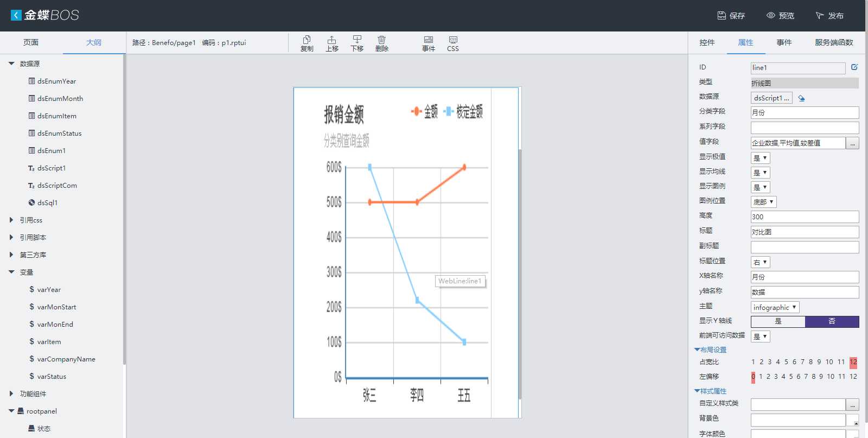Set 显示Y轴线 to 否

click(x=832, y=321)
